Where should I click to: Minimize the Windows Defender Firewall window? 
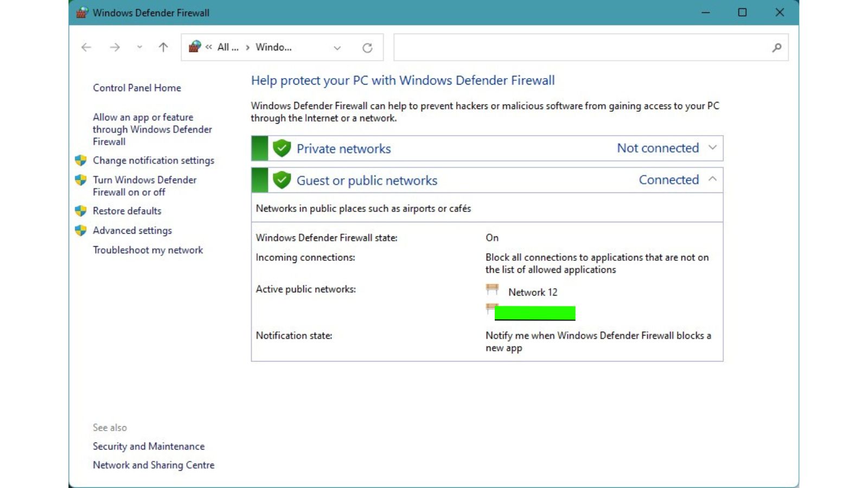tap(705, 12)
